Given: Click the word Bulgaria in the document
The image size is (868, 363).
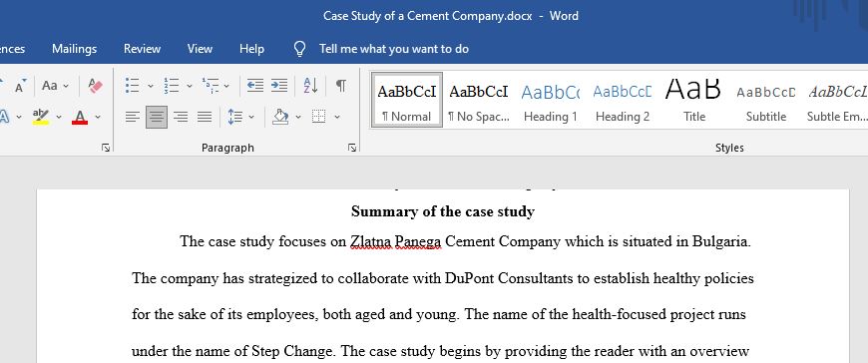Looking at the screenshot, I should 721,241.
